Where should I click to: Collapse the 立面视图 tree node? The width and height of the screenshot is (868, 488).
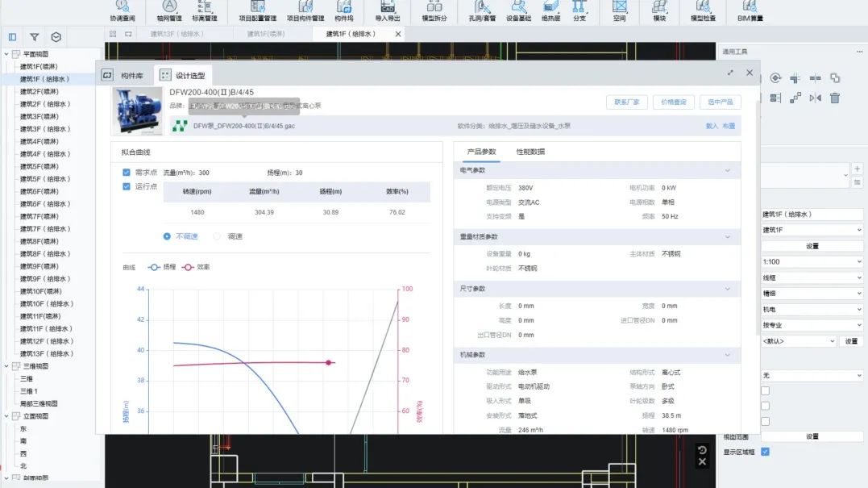pos(6,416)
